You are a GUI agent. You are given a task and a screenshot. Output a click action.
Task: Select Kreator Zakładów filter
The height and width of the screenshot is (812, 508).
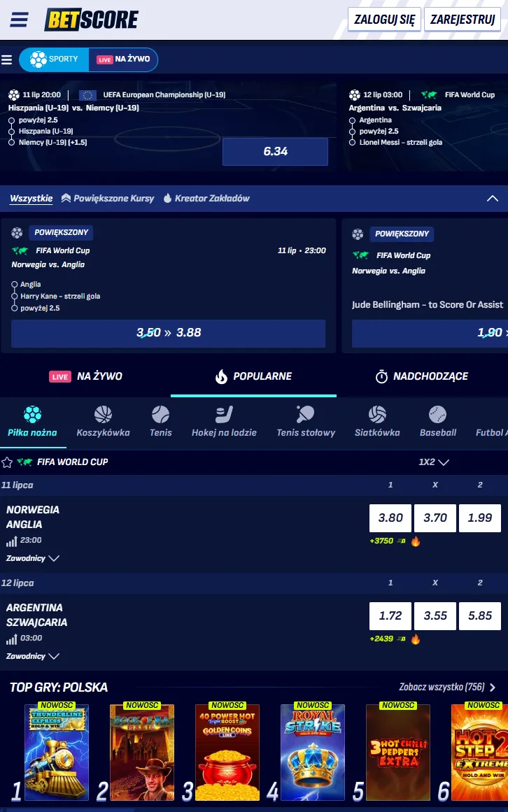tap(206, 199)
